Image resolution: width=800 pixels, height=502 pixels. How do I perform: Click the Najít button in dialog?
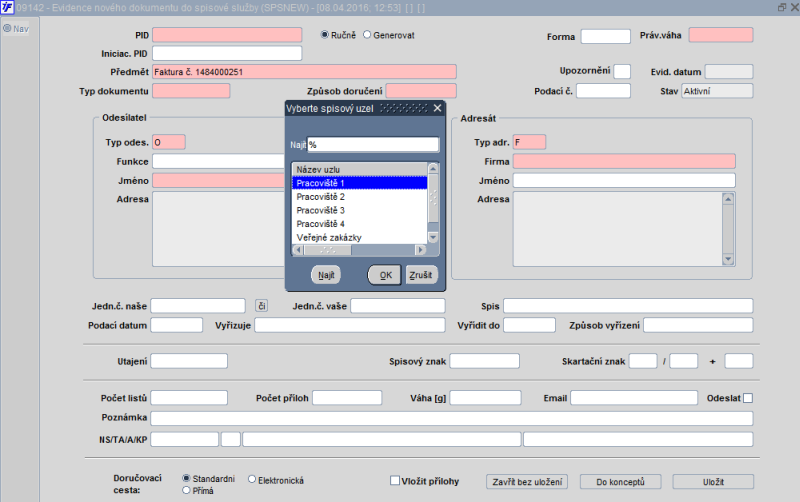(x=326, y=275)
